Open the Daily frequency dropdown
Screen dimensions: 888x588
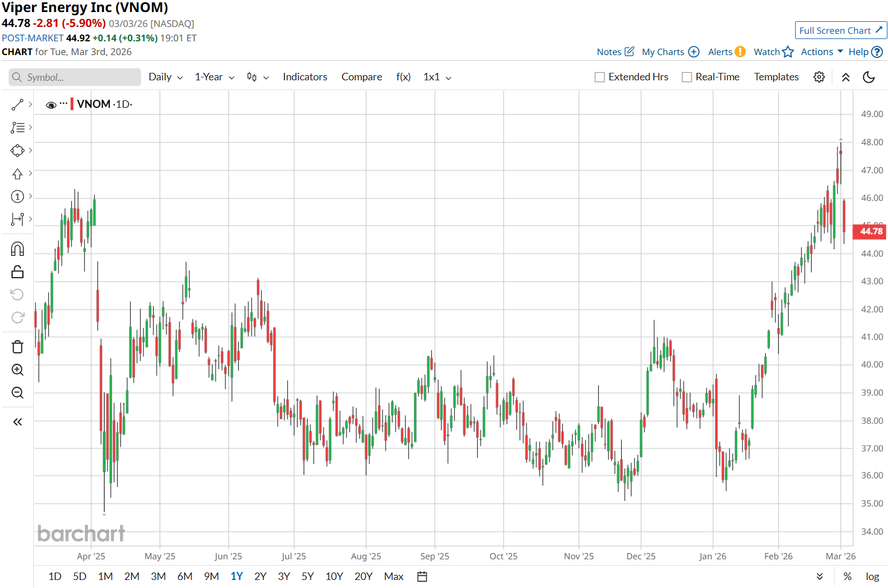pyautogui.click(x=165, y=77)
